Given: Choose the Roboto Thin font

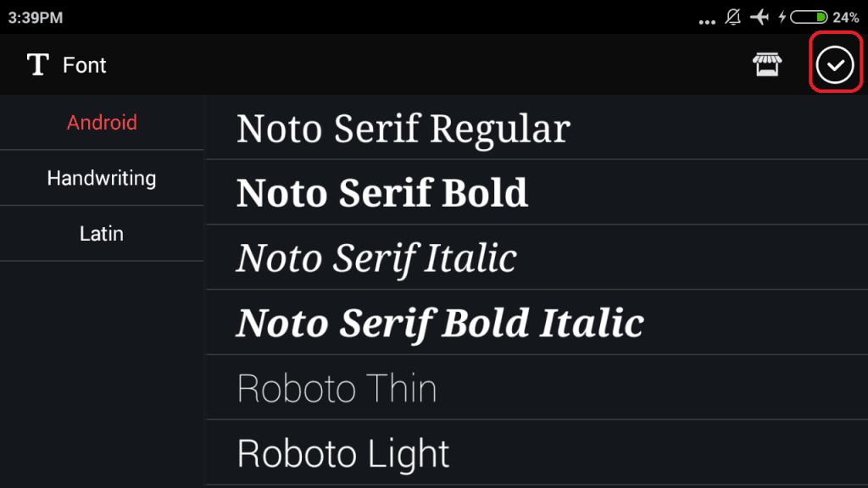Looking at the screenshot, I should pos(337,388).
